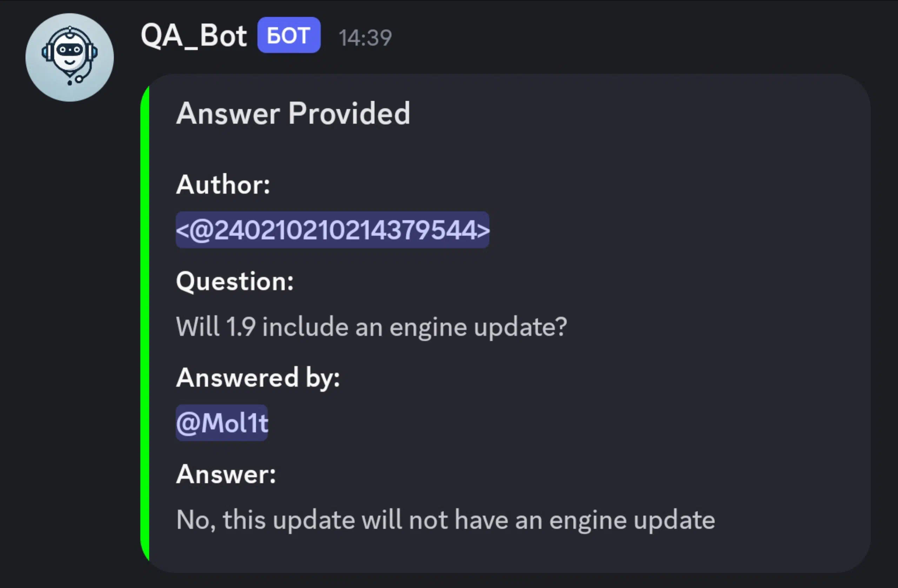Click the QA_Bot robot avatar
Screen dimensions: 898x588
pyautogui.click(x=69, y=57)
